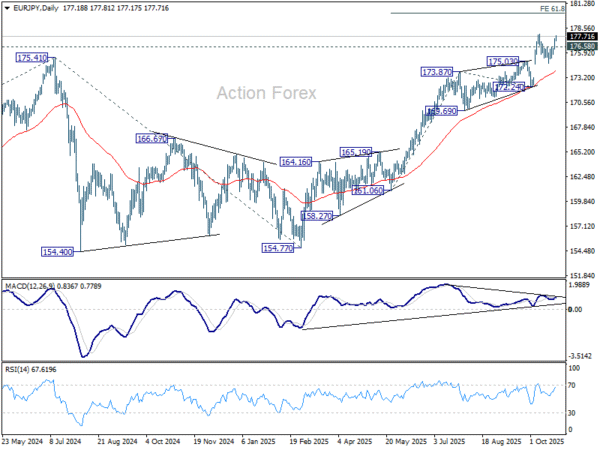Select the 175.410 peak price label
Screen dimensions: 600x450
point(32,59)
